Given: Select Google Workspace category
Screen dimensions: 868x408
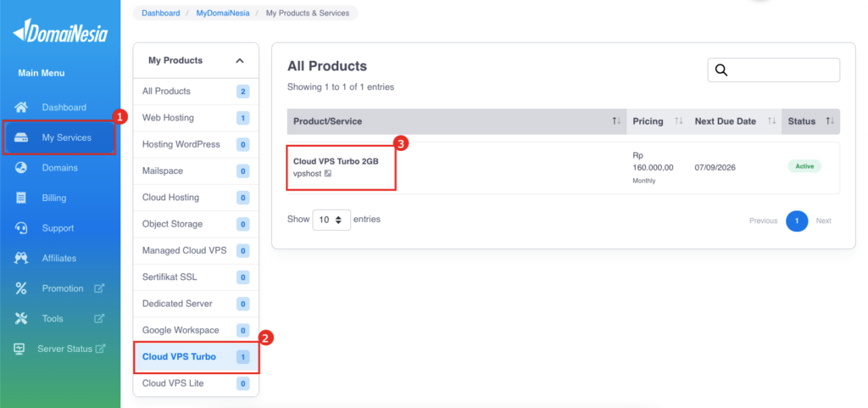Looking at the screenshot, I should [196, 331].
